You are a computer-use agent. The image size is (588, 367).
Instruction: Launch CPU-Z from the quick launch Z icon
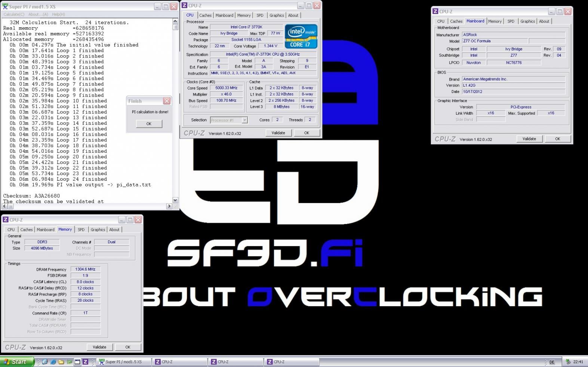click(85, 362)
